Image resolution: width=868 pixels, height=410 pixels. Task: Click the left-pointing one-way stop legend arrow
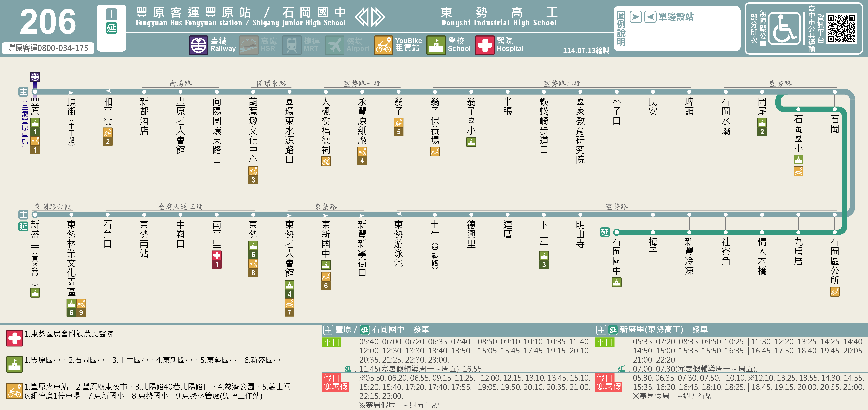[x=650, y=17]
